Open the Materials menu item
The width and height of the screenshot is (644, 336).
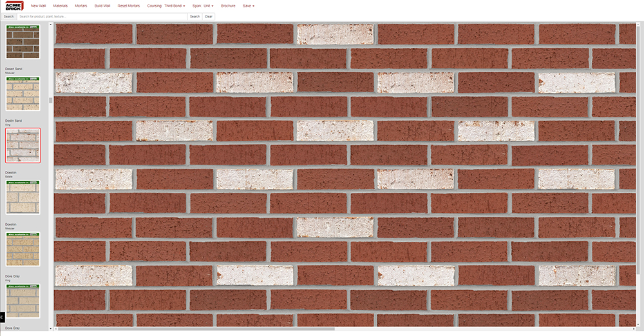coord(60,6)
